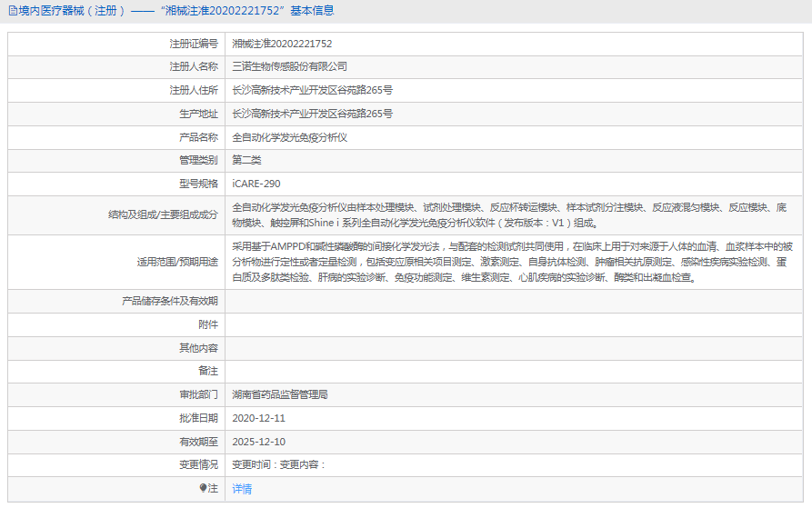Select the address value in 注册人住所 row
The image size is (812, 508).
312,91
